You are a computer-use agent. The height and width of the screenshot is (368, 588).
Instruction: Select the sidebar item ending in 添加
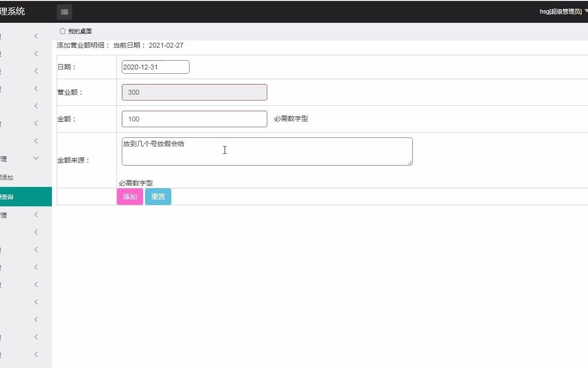tap(19, 177)
